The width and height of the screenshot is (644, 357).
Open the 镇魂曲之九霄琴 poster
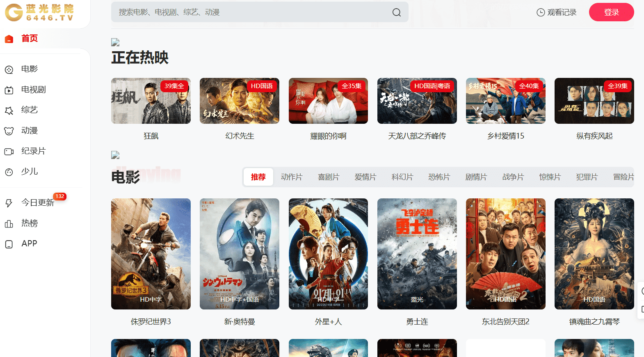coord(594,254)
